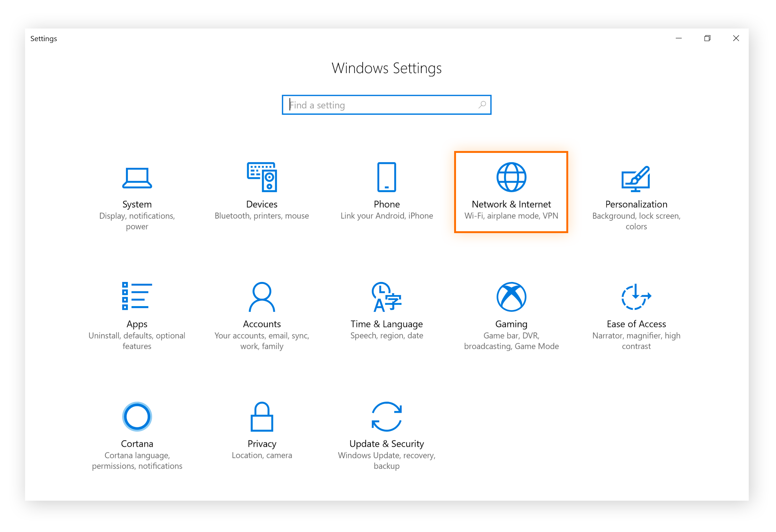This screenshot has height=532, width=776.
Task: Click 'Uninstall, defaults, optional features' text
Action: (x=137, y=341)
